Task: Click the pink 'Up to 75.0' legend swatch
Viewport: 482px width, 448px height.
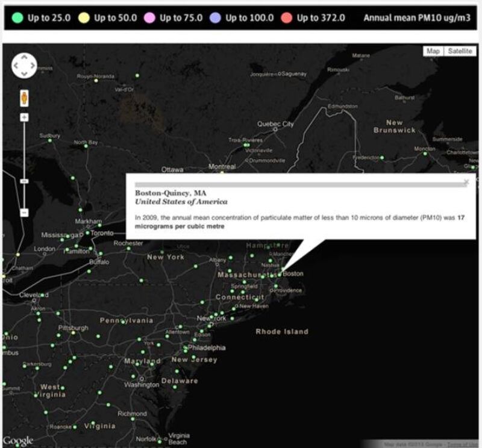Action: click(x=150, y=17)
